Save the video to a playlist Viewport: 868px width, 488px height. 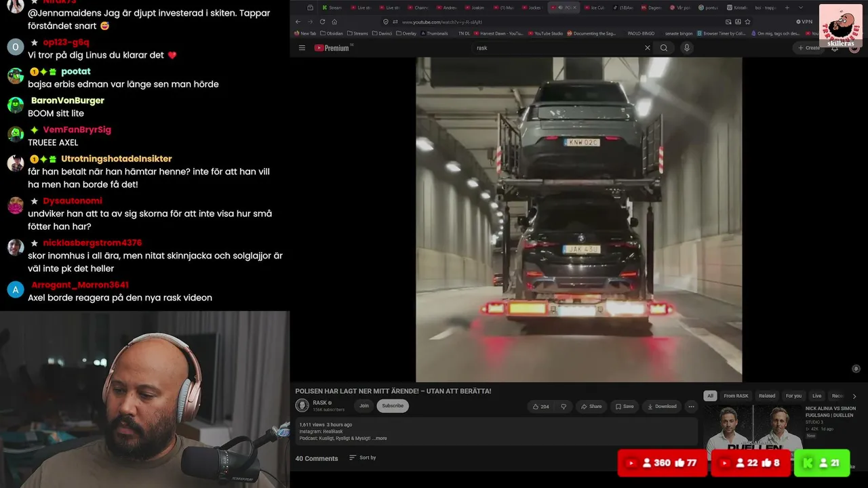tap(624, 407)
